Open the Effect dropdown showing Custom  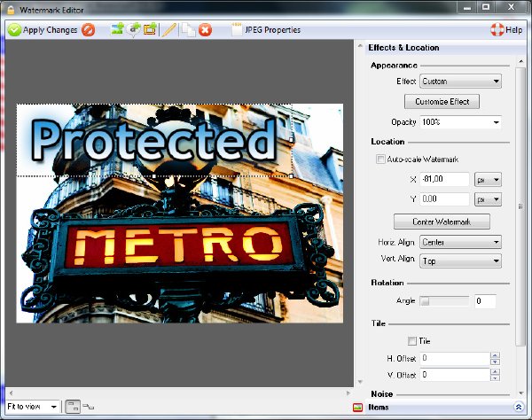[x=460, y=82]
